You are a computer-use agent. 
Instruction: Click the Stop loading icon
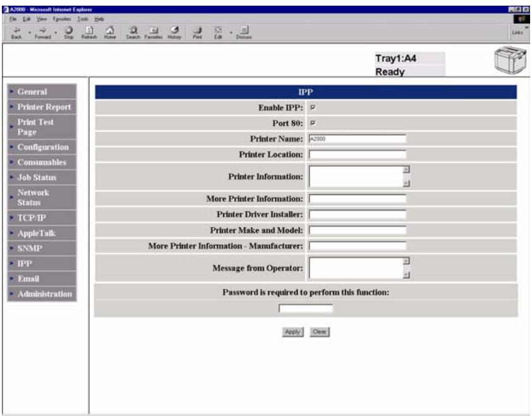point(68,33)
